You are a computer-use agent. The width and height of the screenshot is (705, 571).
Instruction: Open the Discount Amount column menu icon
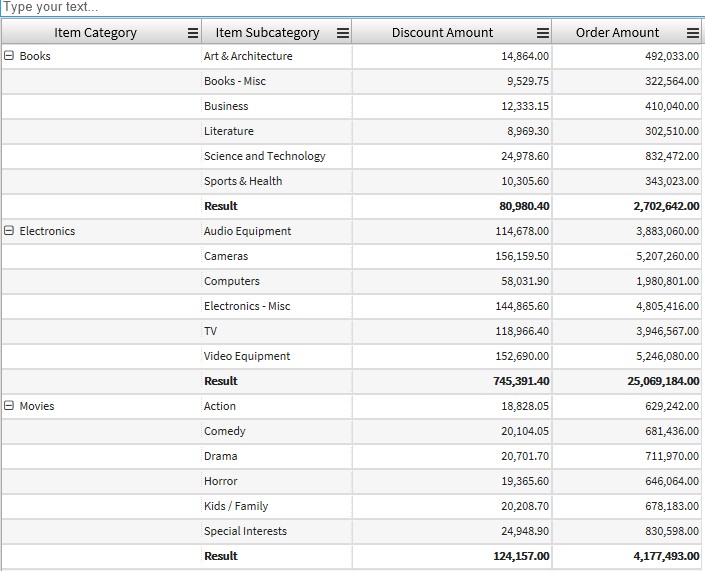point(543,33)
